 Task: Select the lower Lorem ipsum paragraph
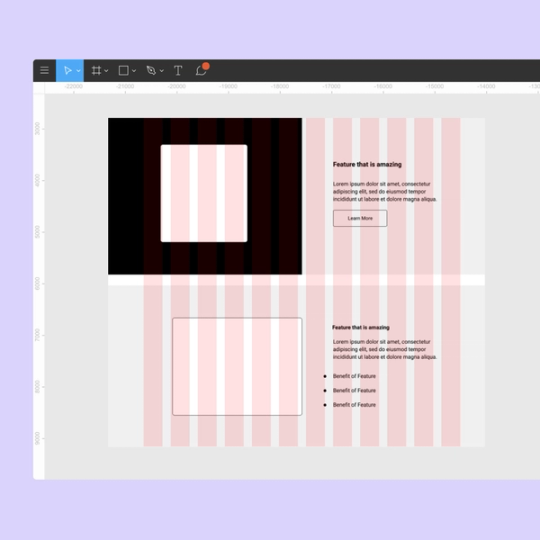[385, 349]
